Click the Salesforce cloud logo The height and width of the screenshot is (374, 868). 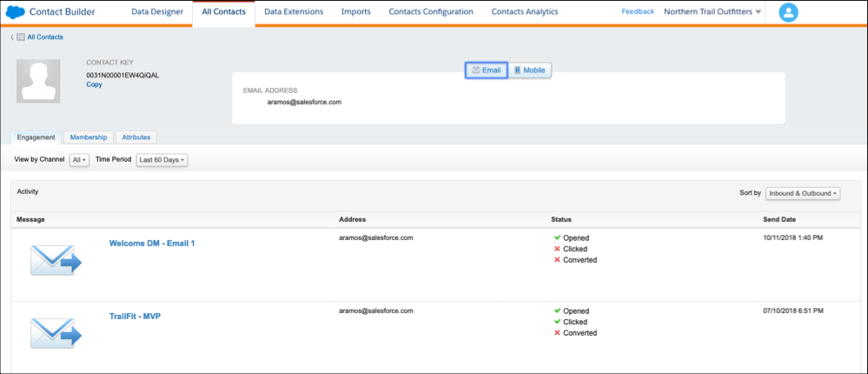pos(16,11)
